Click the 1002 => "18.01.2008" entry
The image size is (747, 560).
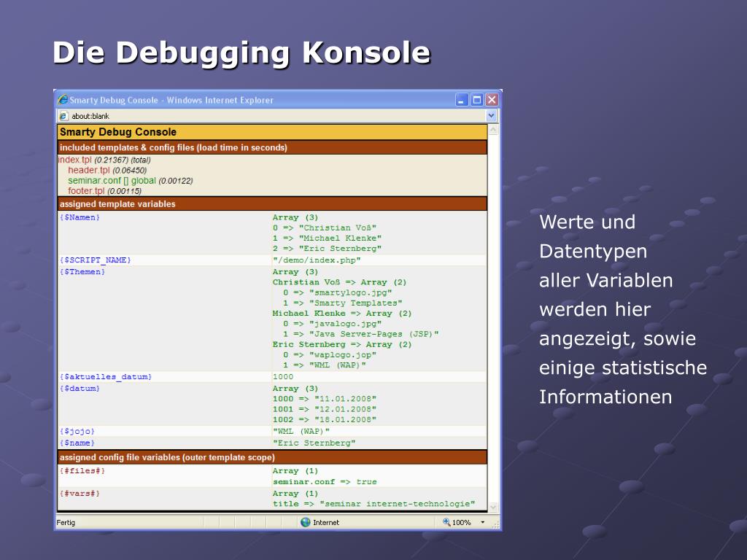click(325, 420)
